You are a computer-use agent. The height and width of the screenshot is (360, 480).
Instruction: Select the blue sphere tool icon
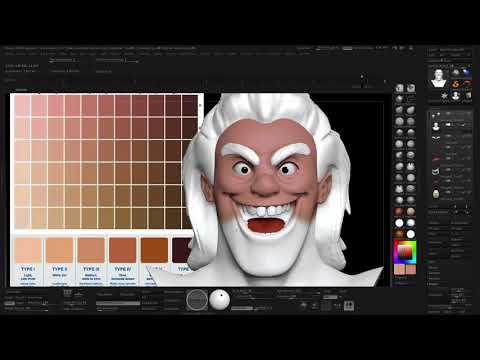tap(466, 72)
